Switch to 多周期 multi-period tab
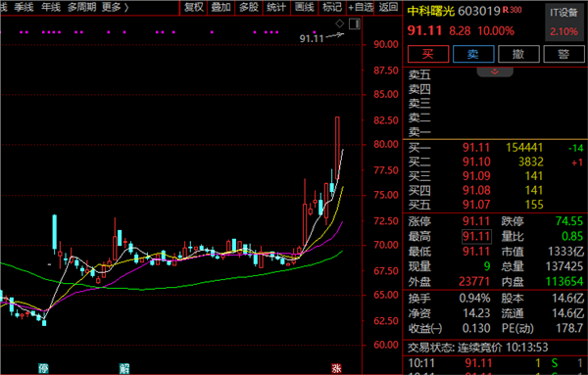This screenshot has height=375, width=588. pyautogui.click(x=81, y=7)
